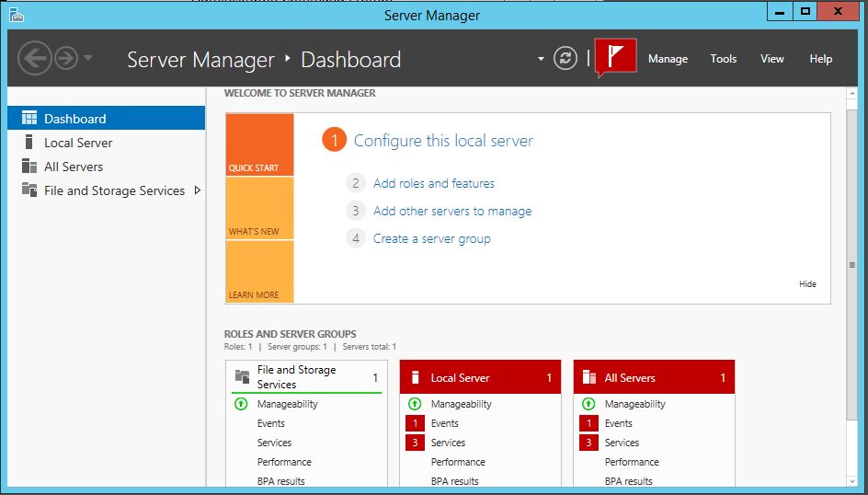Click Create a server group link

tap(432, 238)
